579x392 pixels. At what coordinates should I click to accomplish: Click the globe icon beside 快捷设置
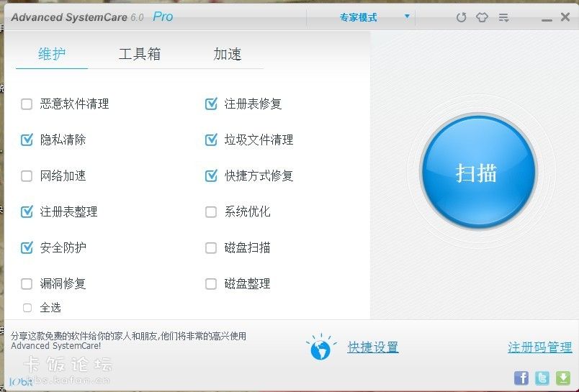(x=320, y=347)
